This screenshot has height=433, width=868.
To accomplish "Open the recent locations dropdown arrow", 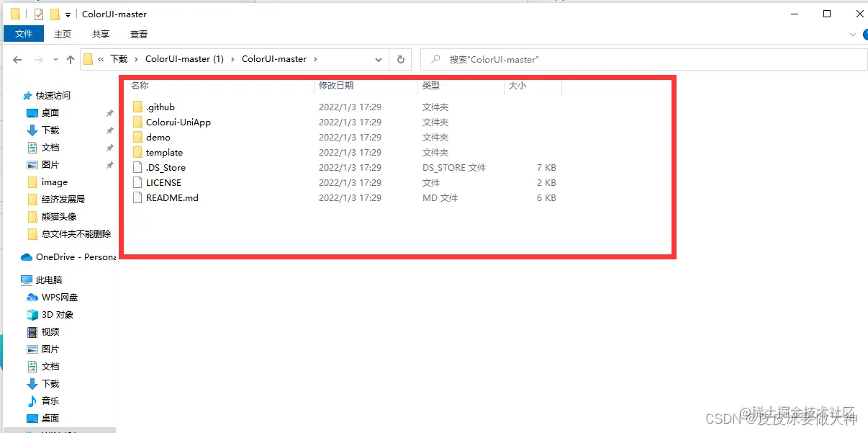I will point(55,60).
